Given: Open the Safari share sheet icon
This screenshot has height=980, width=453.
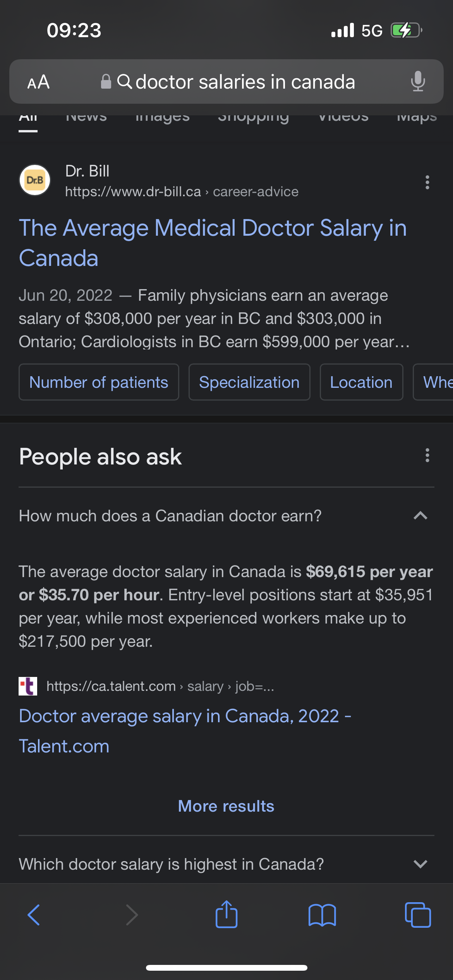Looking at the screenshot, I should click(226, 914).
